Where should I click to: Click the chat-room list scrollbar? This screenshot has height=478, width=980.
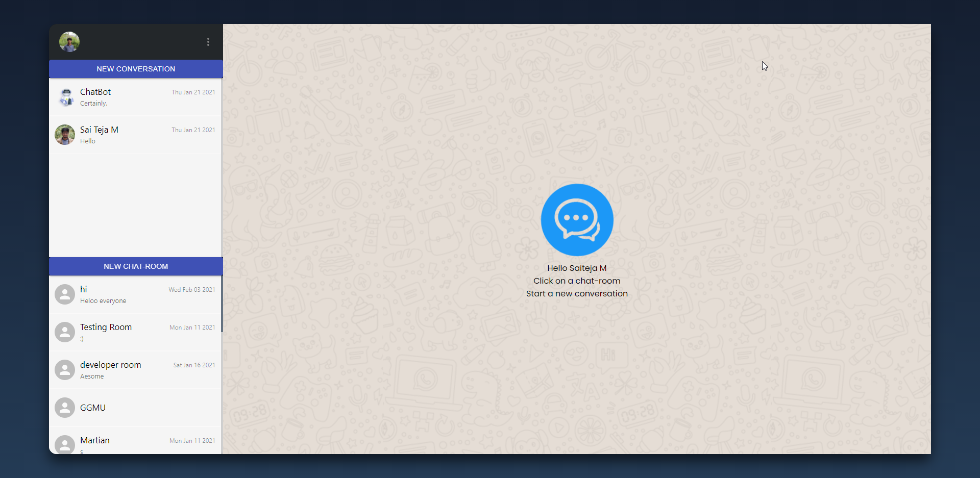(222, 304)
